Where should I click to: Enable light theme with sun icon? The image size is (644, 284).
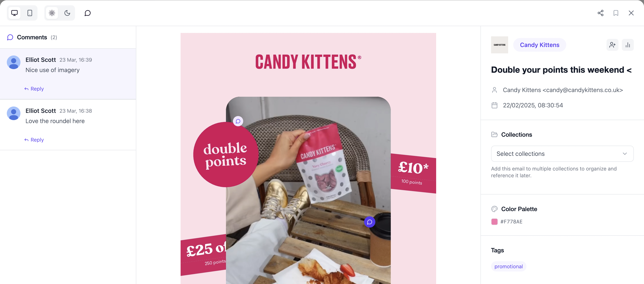pos(52,13)
